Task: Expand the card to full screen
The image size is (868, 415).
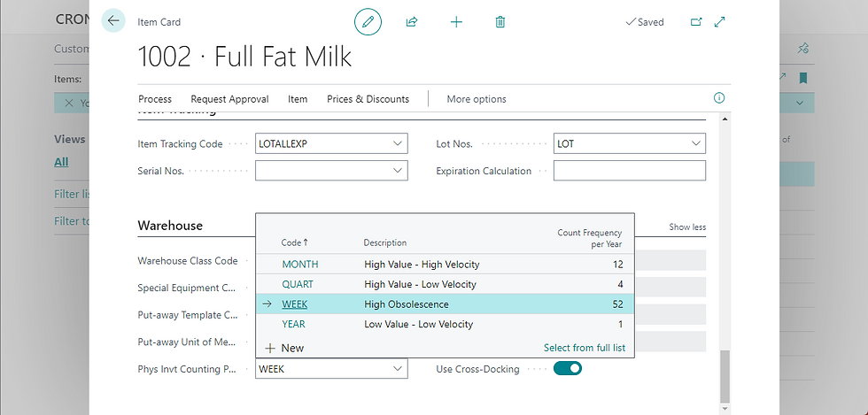Action: pyautogui.click(x=719, y=21)
